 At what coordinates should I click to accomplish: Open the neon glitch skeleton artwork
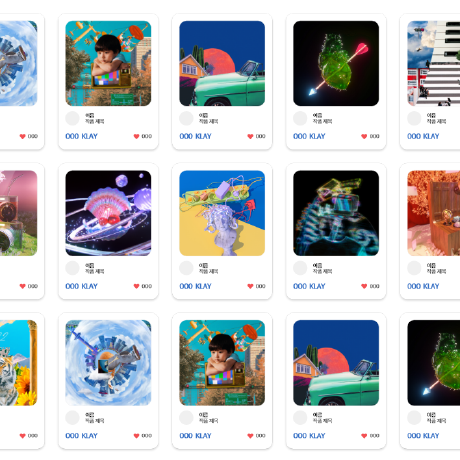pos(336,213)
